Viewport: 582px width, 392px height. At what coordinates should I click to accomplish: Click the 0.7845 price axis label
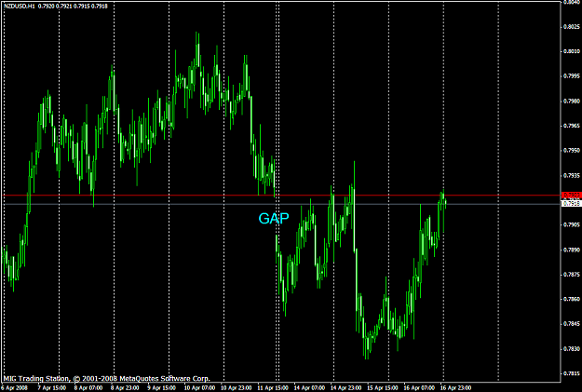572,324
